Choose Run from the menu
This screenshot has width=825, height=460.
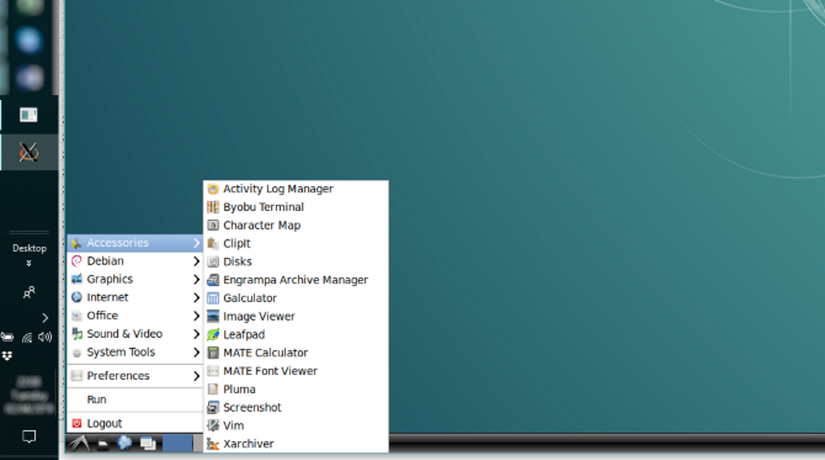click(x=135, y=399)
